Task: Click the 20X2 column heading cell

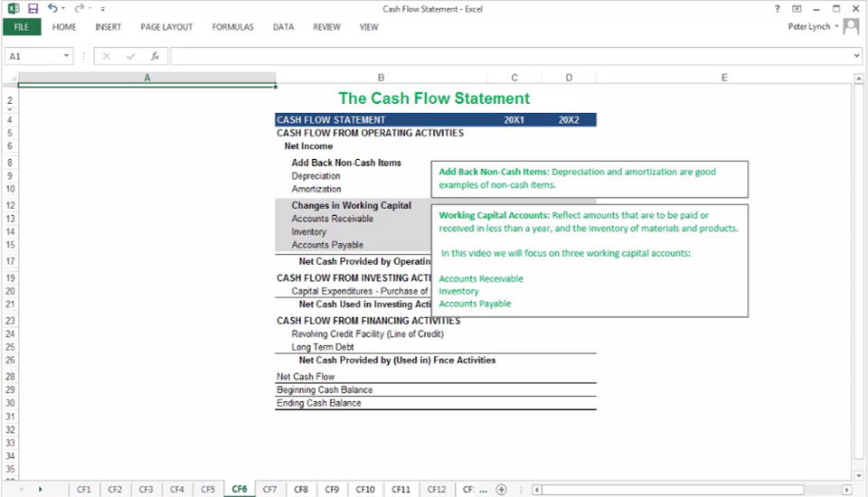Action: pyautogui.click(x=569, y=120)
